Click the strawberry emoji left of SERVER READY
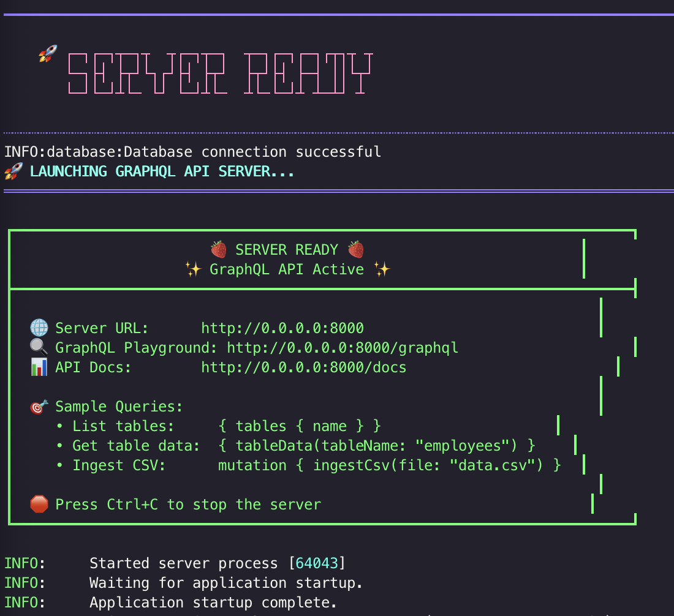The image size is (674, 616). (x=218, y=250)
